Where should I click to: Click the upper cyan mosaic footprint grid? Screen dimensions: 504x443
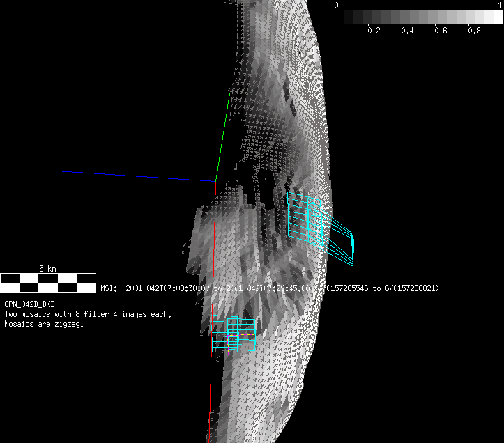click(x=320, y=228)
